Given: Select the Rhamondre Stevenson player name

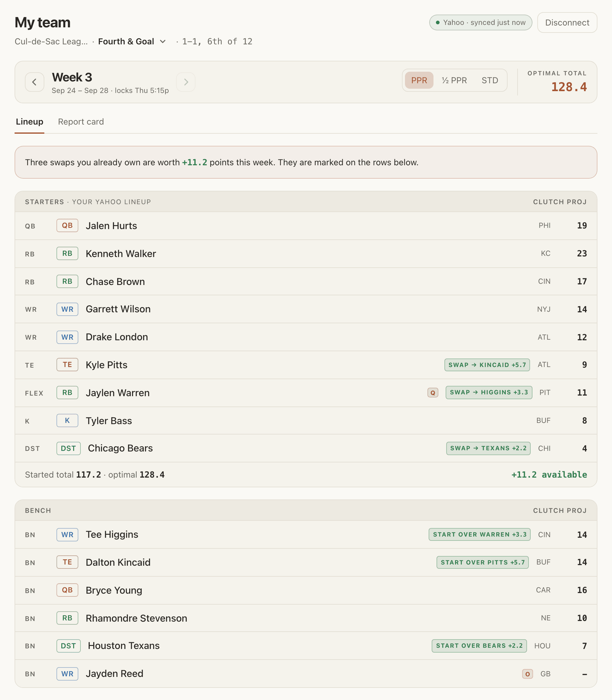Looking at the screenshot, I should (x=136, y=618).
